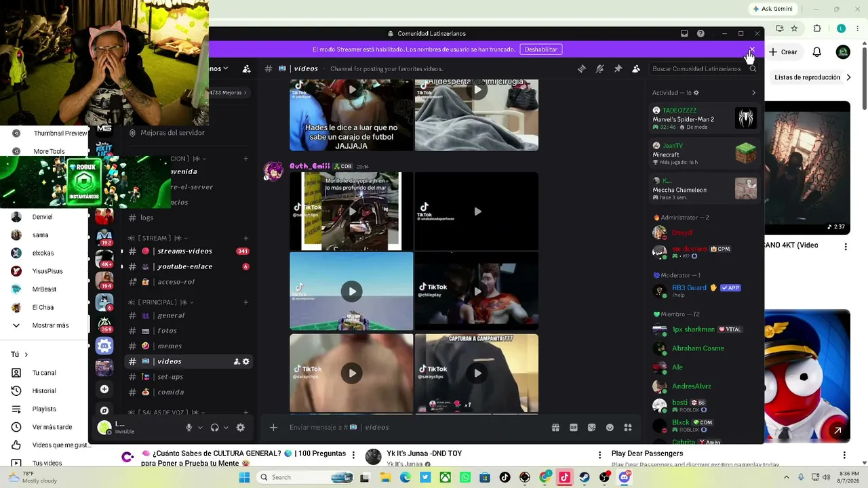The width and height of the screenshot is (868, 488).
Task: Open Abraham Cosme member profile
Action: 704,348
